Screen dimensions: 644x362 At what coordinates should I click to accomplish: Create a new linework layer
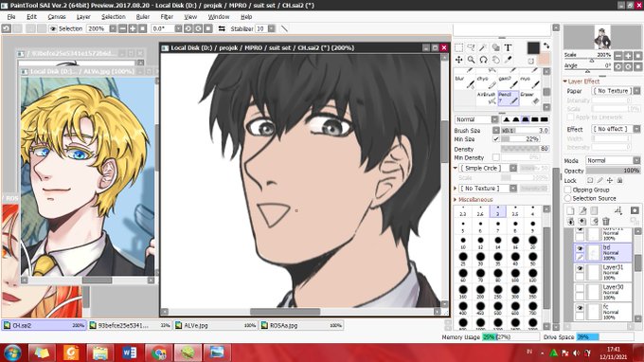(x=582, y=210)
